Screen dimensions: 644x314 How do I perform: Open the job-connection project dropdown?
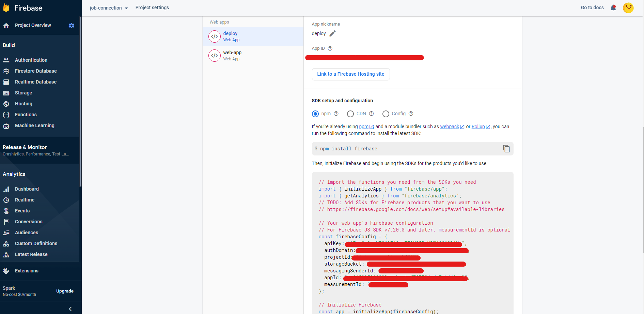click(109, 8)
